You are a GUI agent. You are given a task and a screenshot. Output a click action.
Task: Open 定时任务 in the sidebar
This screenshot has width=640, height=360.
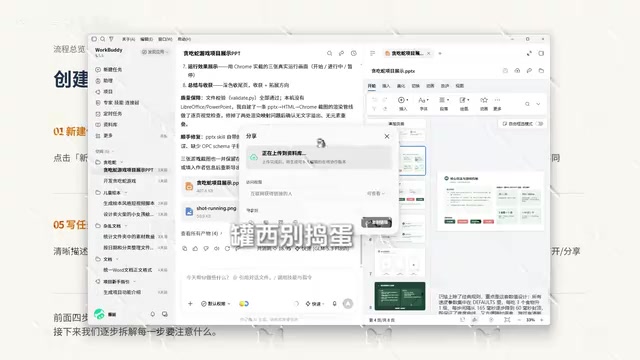[x=109, y=114]
